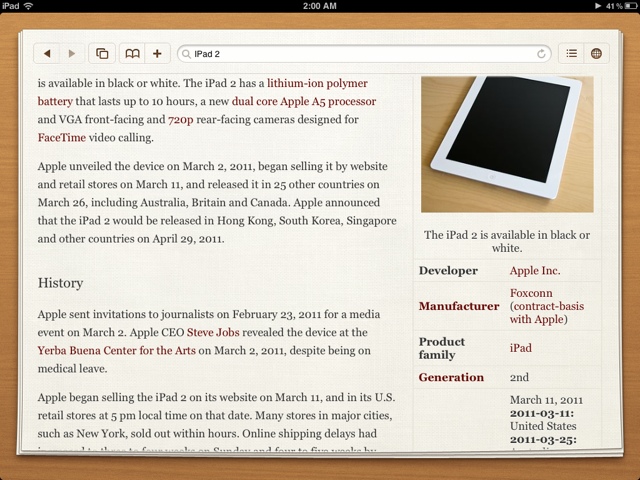Follow the contract-basis link
Screen dimensions: 640x480
pos(548,306)
